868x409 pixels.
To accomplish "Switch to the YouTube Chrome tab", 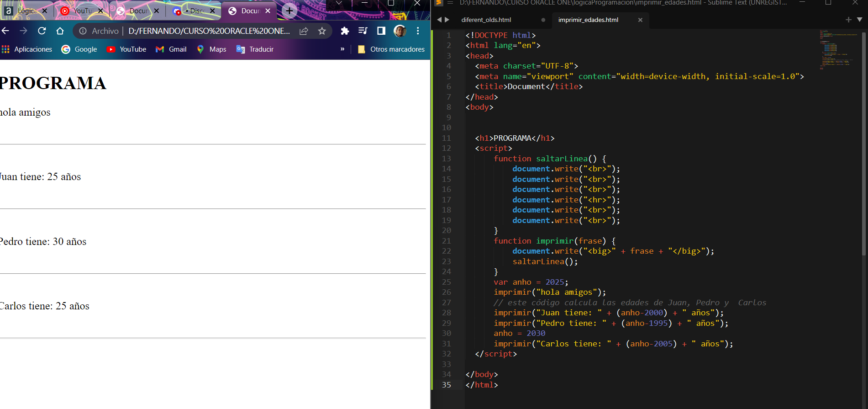I will pyautogui.click(x=81, y=11).
